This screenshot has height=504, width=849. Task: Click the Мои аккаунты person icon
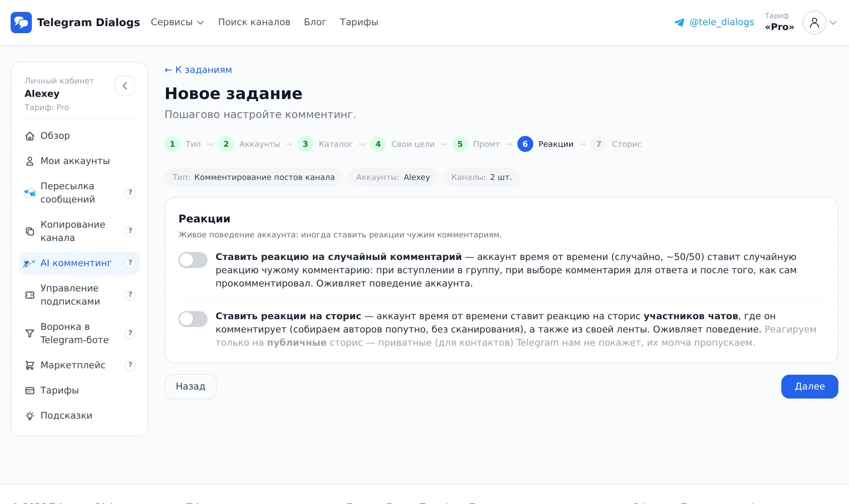30,161
